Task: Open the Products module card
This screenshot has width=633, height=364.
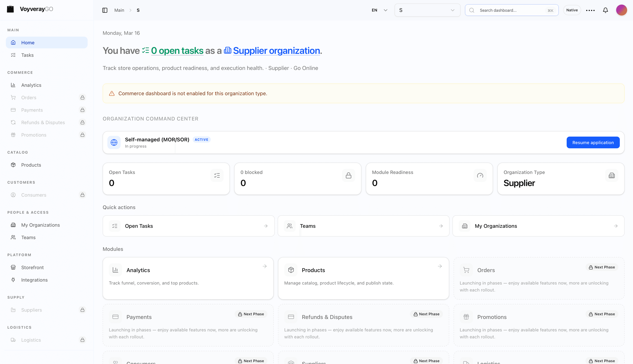Action: pyautogui.click(x=364, y=278)
